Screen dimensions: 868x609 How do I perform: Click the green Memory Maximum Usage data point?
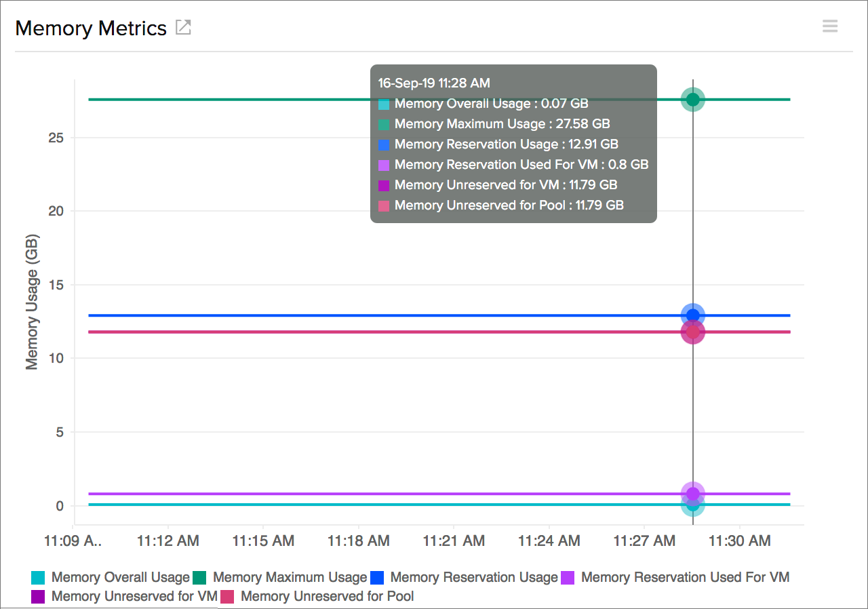[692, 100]
